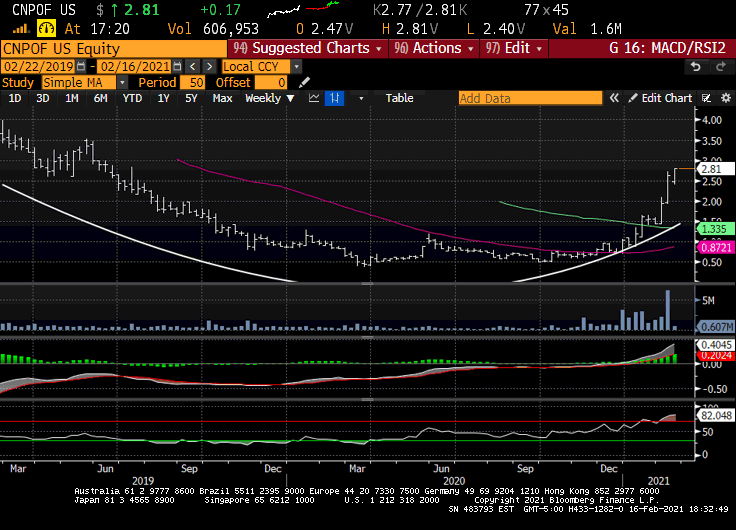This screenshot has height=530, width=736.
Task: Click the +0.17 price change
Action: tap(220, 9)
